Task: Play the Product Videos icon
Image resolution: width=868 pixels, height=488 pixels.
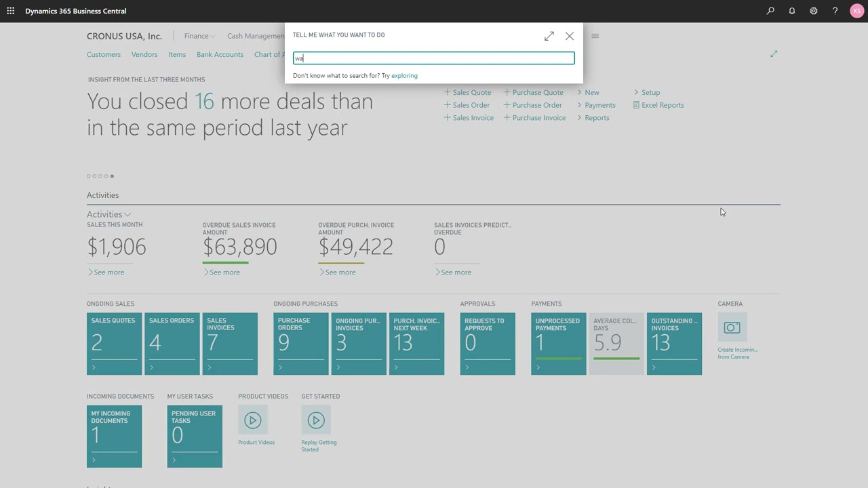Action: 252,420
